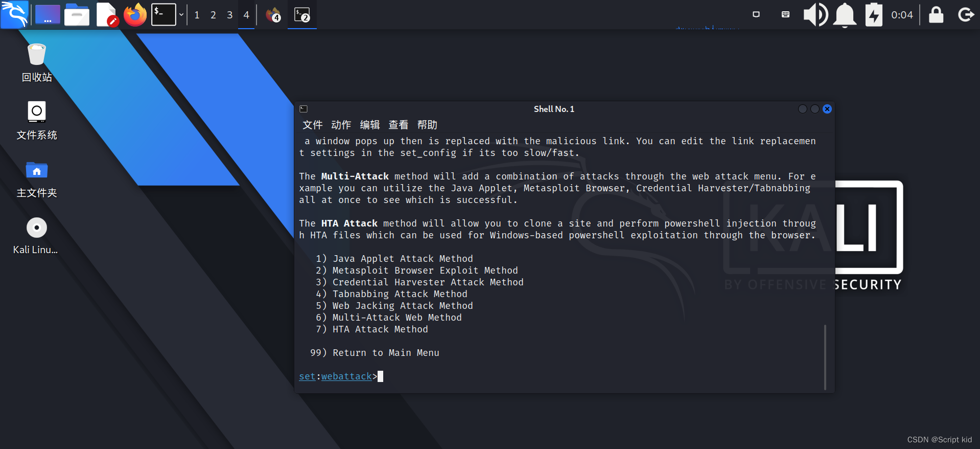
Task: Click the terminal vertical scrollbar
Action: coord(825,357)
